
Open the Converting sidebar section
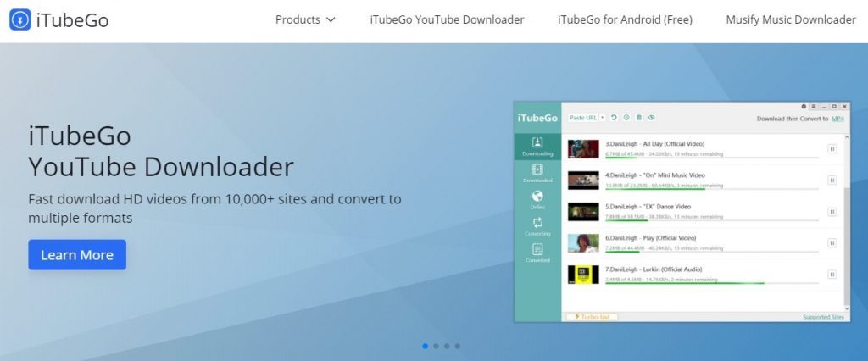pyautogui.click(x=537, y=226)
